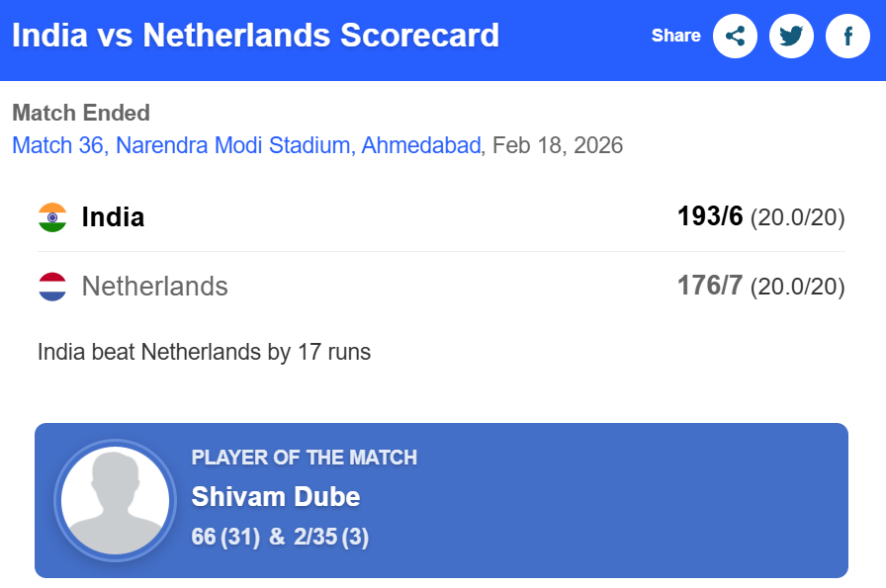The width and height of the screenshot is (886, 588).
Task: Click the Share label text
Action: click(675, 36)
